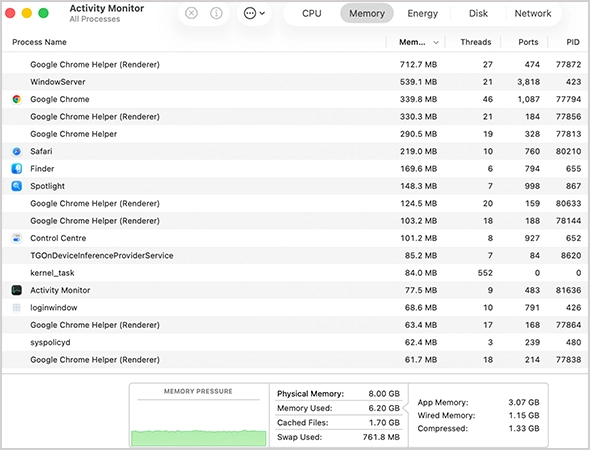
Task: Click the App Memory 3.07 GB value
Action: [524, 402]
